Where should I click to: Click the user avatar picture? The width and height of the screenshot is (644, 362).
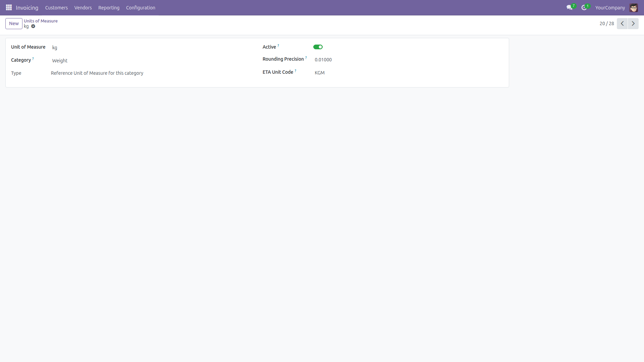click(x=634, y=7)
